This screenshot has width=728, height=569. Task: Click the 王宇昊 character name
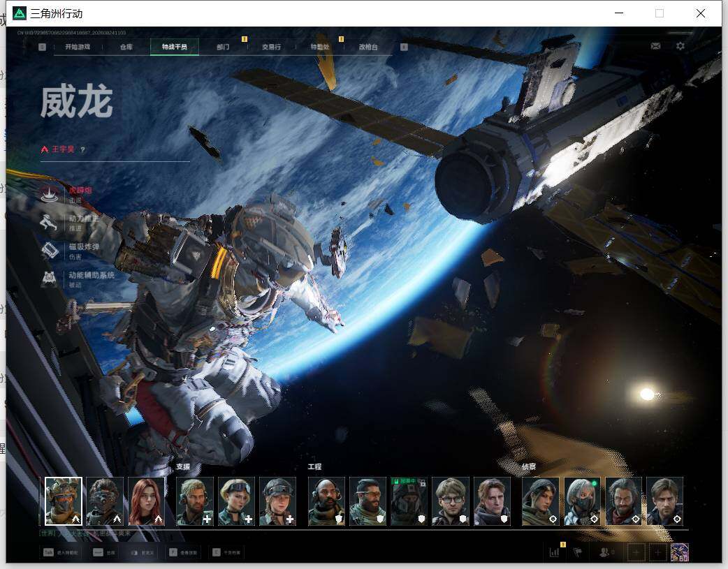[63, 149]
